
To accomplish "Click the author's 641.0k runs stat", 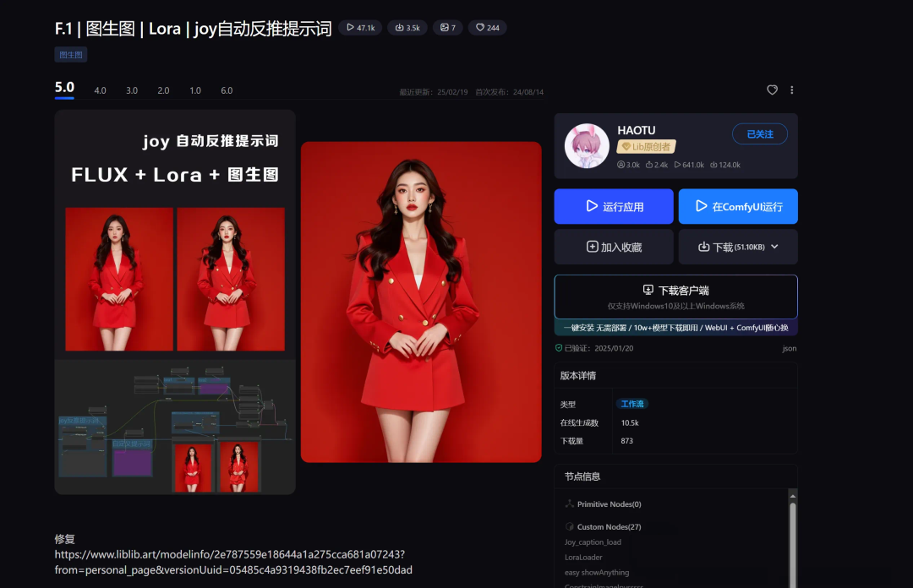I will 690,165.
